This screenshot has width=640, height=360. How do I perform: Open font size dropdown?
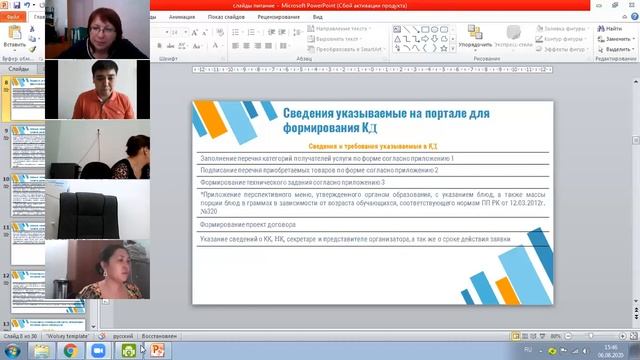[185, 32]
